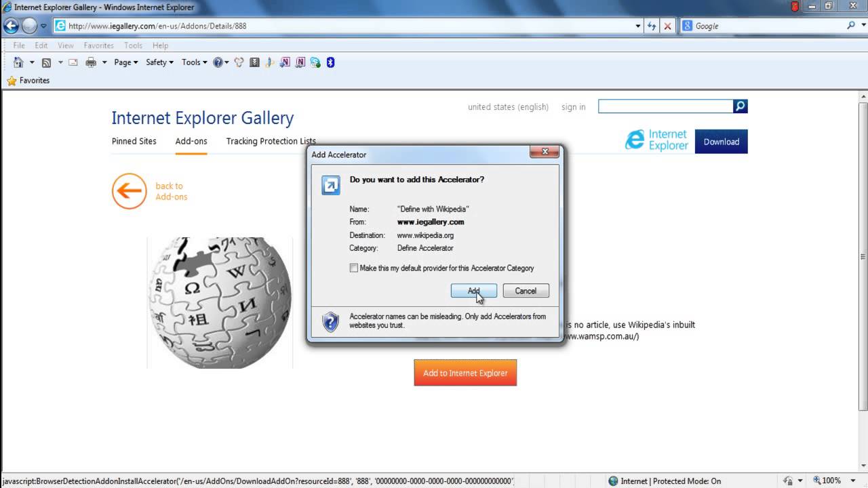Click the red Stop loading icon
Viewport: 868px width, 488px height.
[x=667, y=26]
